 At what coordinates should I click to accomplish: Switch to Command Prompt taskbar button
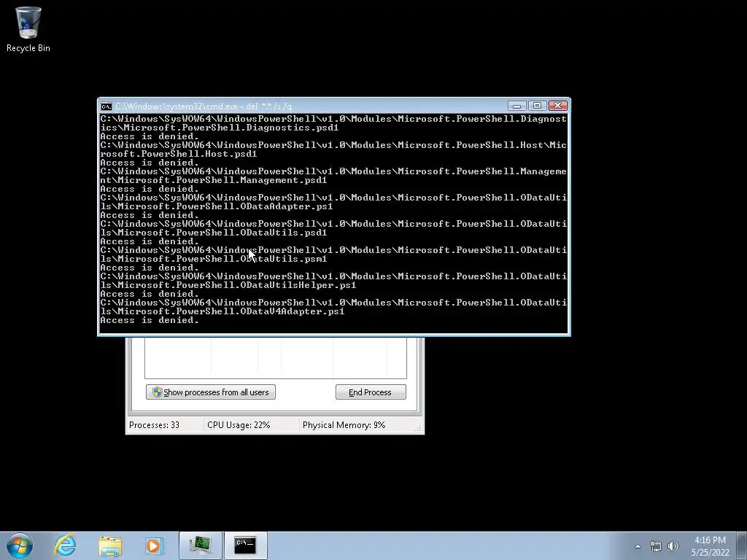point(245,545)
